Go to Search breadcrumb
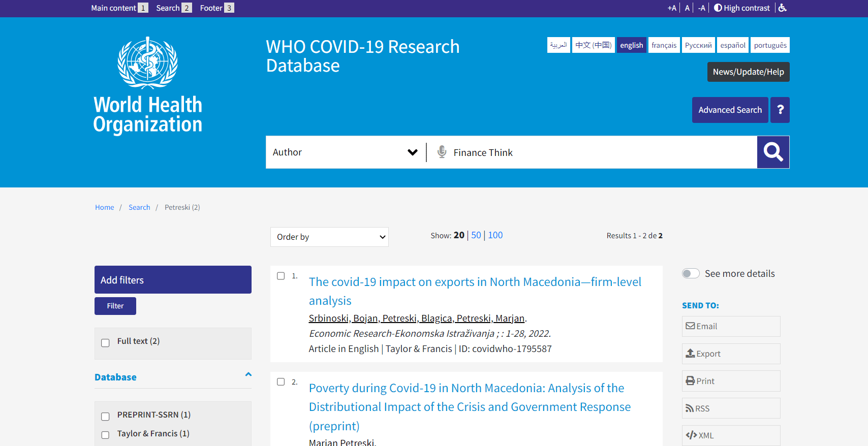The height and width of the screenshot is (446, 868). (139, 207)
